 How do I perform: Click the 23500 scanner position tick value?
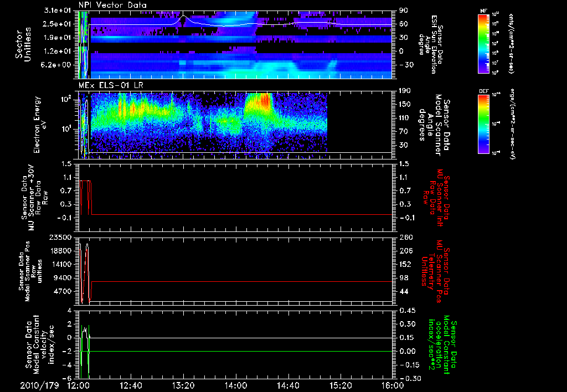(60, 237)
